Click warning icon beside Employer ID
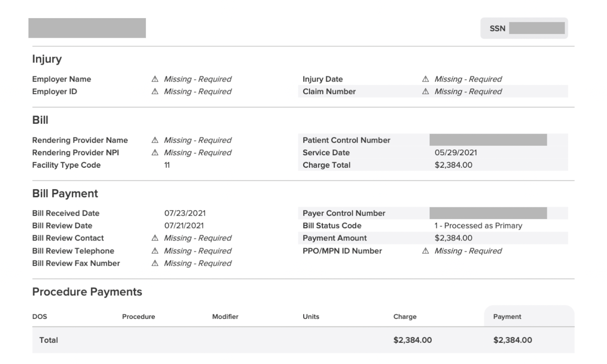Viewport: 607px width, 364px height. [x=155, y=91]
